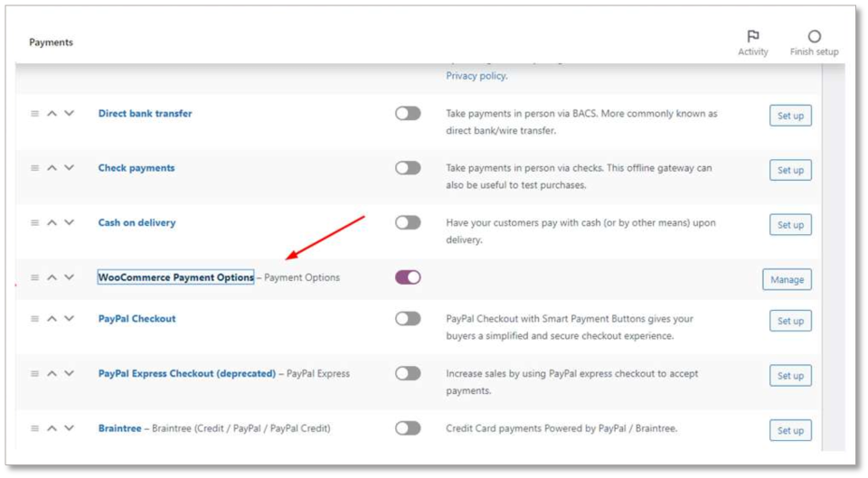The image size is (868, 478).
Task: Open the Check payments link
Action: [137, 168]
